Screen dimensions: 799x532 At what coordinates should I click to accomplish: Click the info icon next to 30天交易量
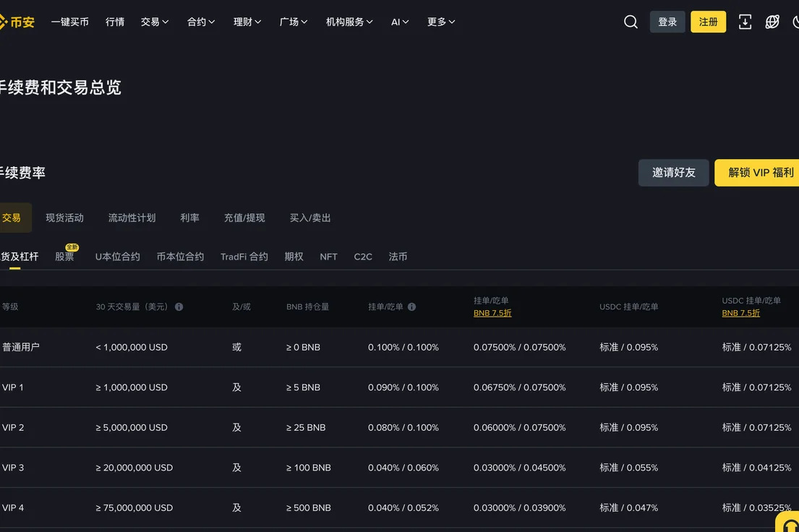pyautogui.click(x=179, y=306)
